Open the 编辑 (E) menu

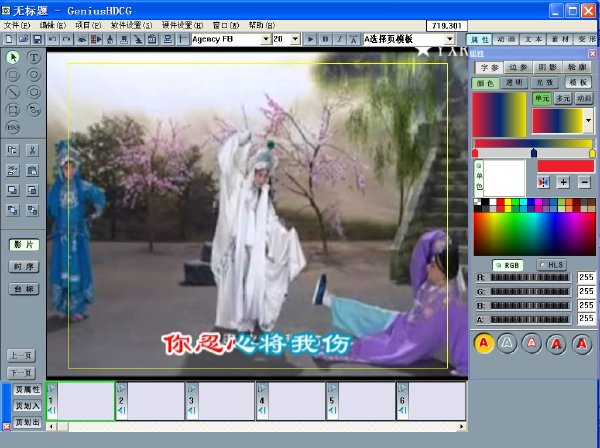point(53,25)
